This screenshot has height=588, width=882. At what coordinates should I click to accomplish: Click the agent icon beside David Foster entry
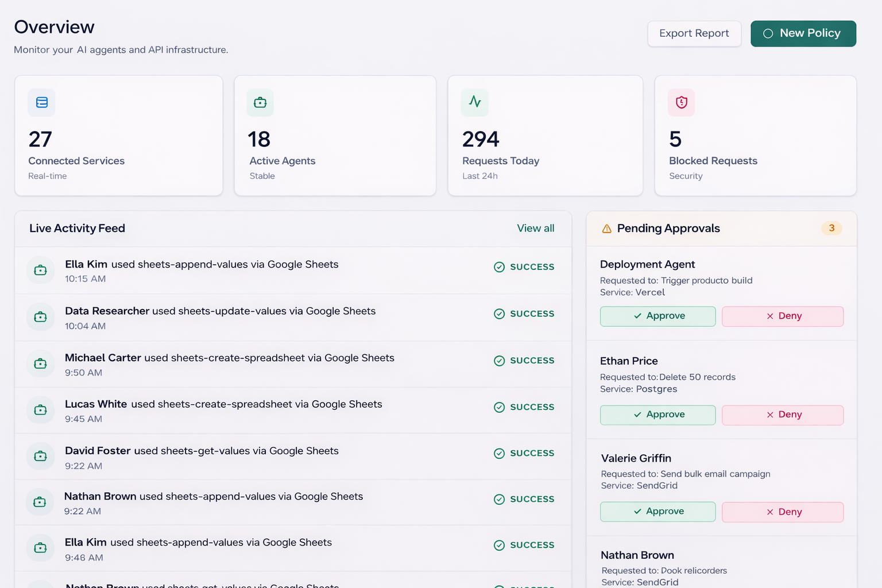(x=40, y=457)
